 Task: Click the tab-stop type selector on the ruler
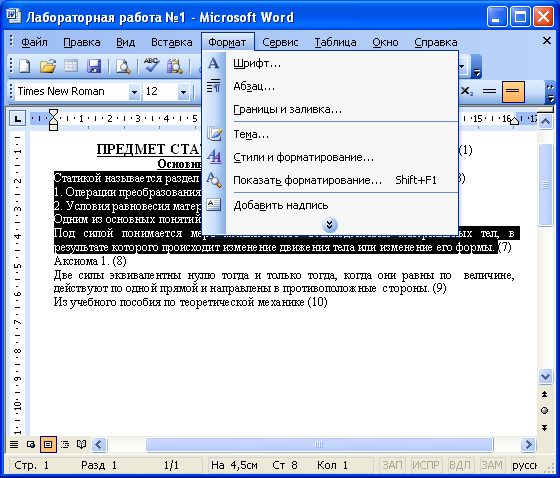tap(18, 119)
